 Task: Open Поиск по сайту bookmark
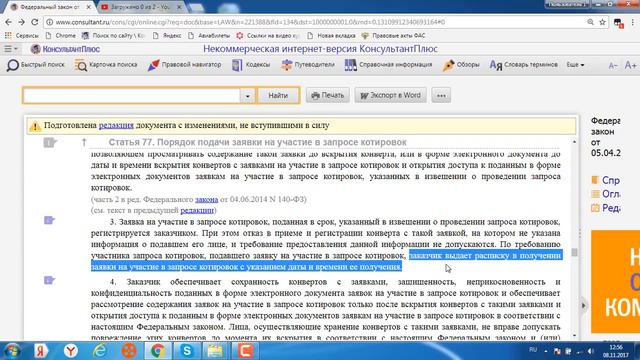click(113, 36)
